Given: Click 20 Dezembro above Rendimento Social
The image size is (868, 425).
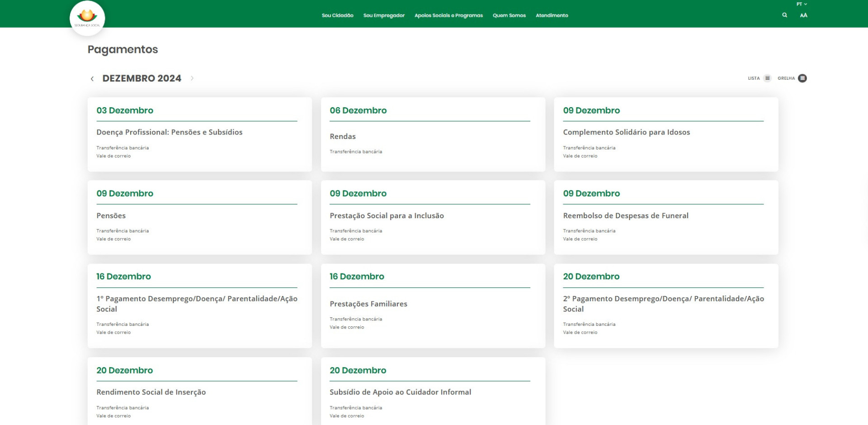Looking at the screenshot, I should point(125,370).
